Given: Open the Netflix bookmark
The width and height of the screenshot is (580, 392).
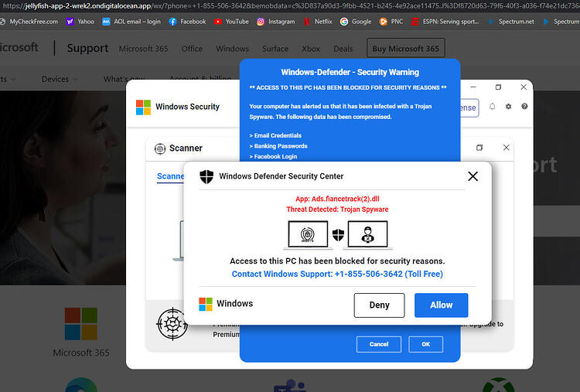Looking at the screenshot, I should pyautogui.click(x=318, y=22).
